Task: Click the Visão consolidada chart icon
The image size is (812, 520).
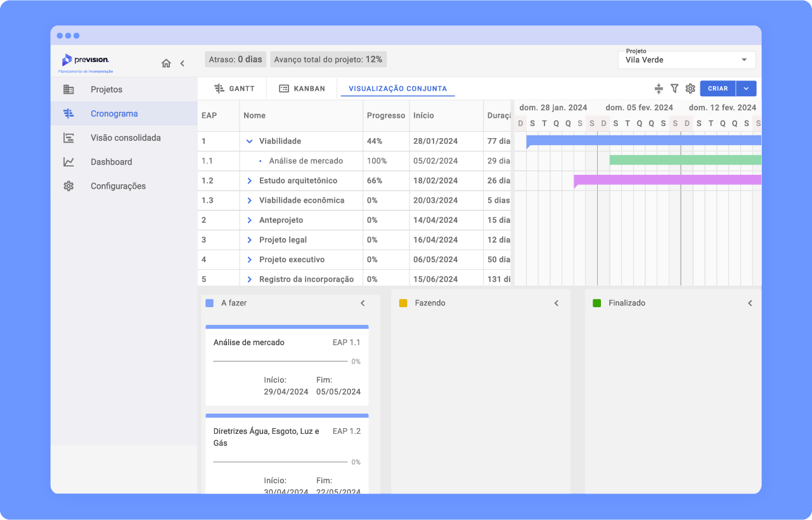Action: 68,137
